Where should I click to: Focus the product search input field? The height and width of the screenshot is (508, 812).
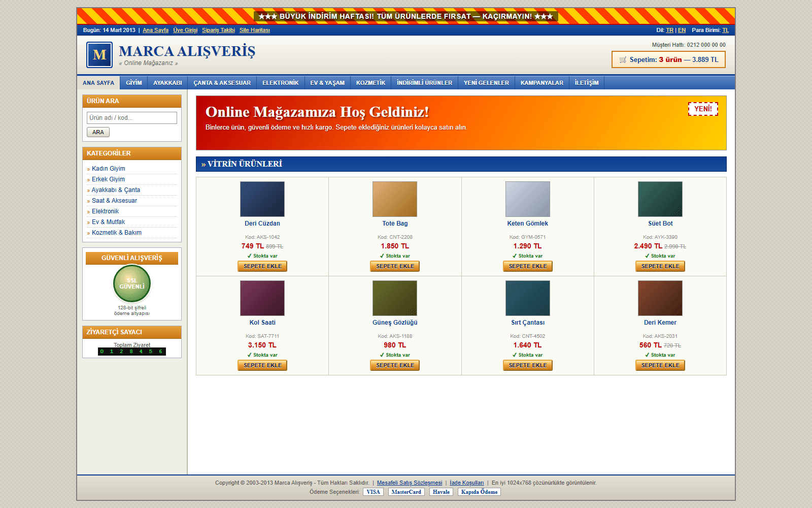[132, 118]
